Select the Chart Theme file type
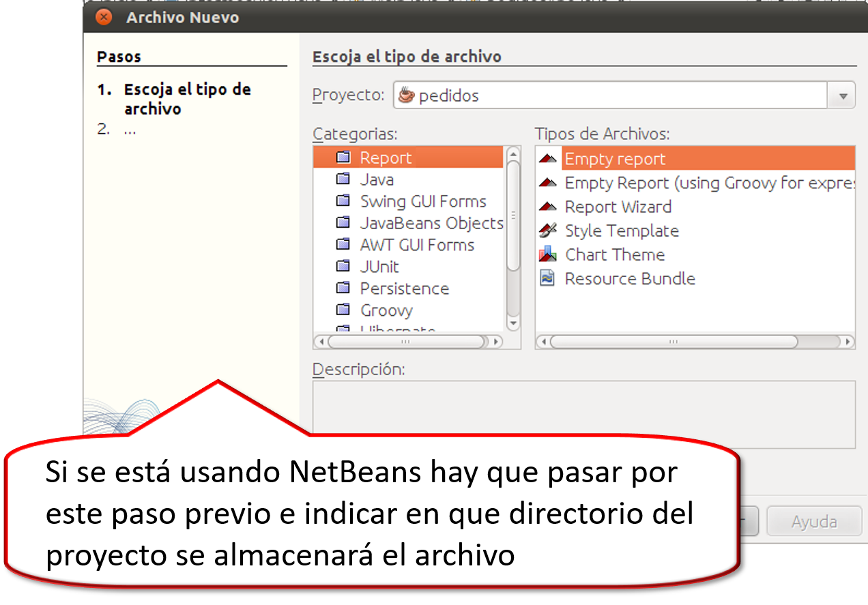The width and height of the screenshot is (868, 605). coord(615,255)
